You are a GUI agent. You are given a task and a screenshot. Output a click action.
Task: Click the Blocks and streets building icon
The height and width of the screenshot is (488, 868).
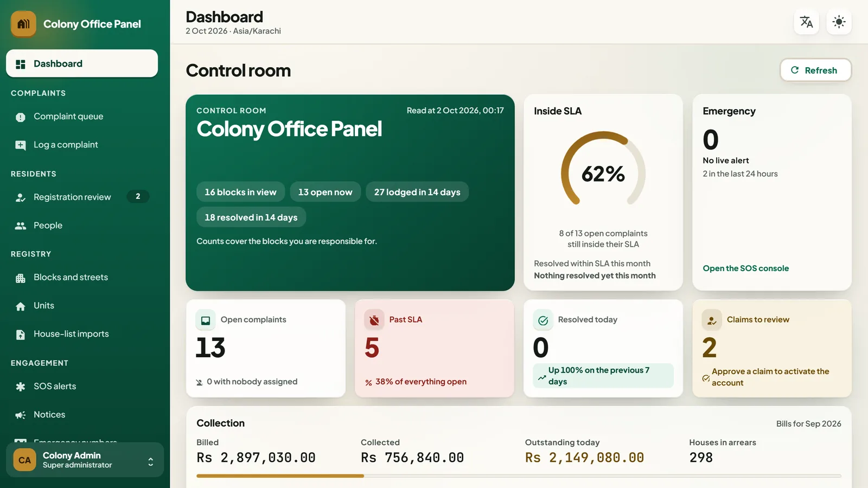coord(21,278)
